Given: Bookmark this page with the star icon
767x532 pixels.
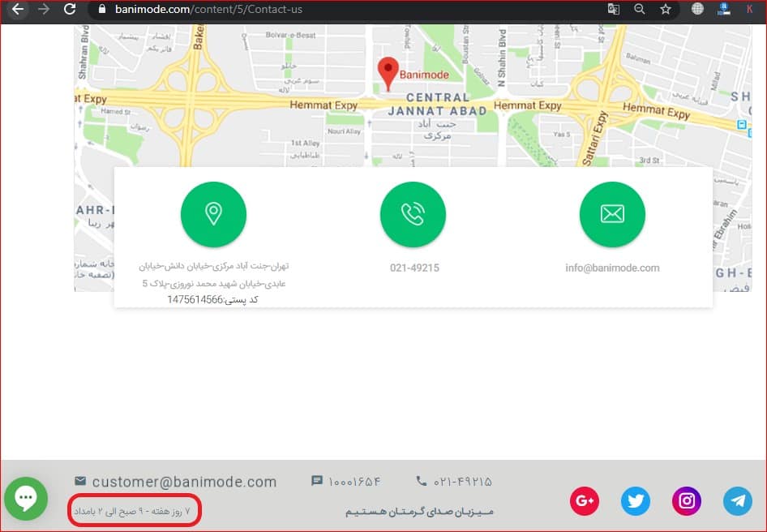Looking at the screenshot, I should pyautogui.click(x=666, y=9).
